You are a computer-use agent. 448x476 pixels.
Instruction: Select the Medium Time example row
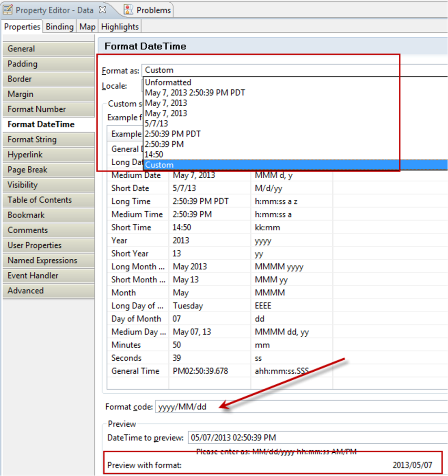point(277,214)
